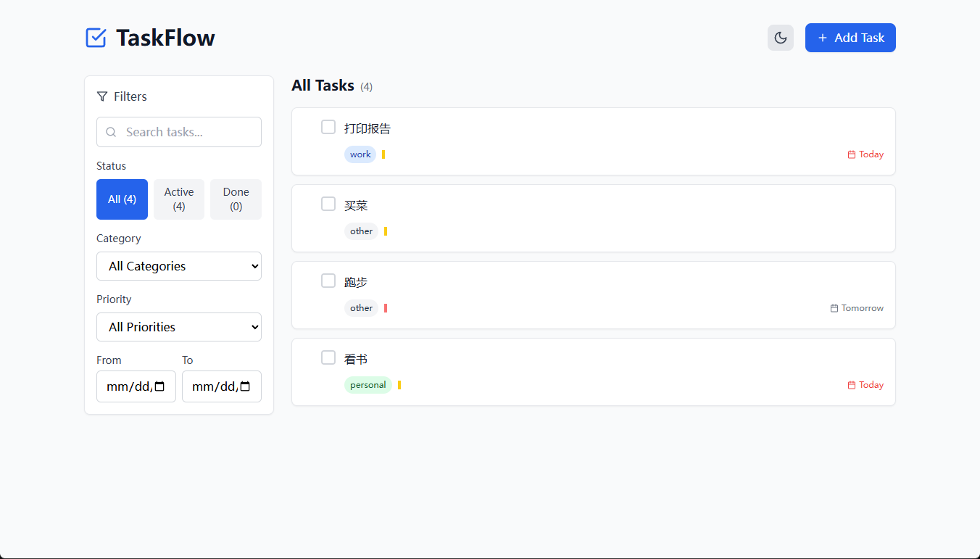Click the red priority marker on 跑步 task
Screen dimensions: 980x559
[386, 308]
